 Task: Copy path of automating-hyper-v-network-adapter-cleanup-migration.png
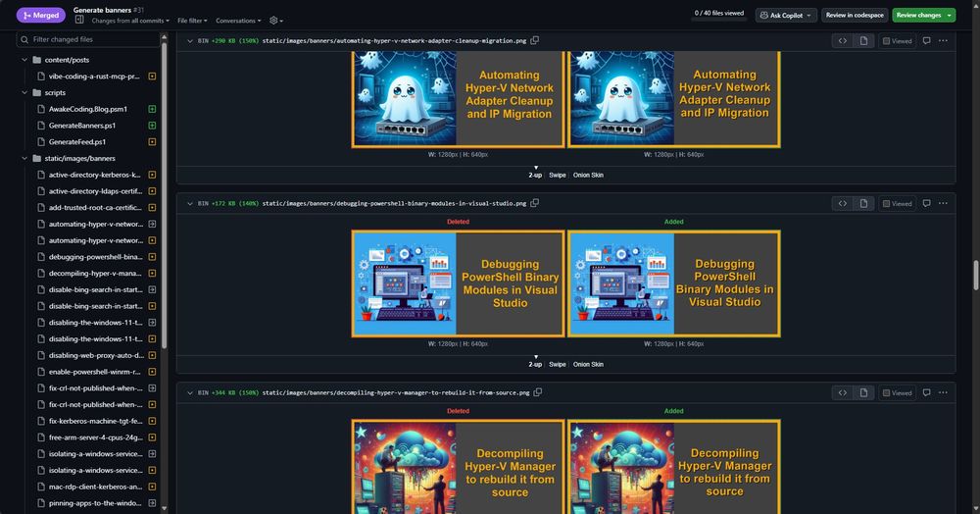coord(534,40)
